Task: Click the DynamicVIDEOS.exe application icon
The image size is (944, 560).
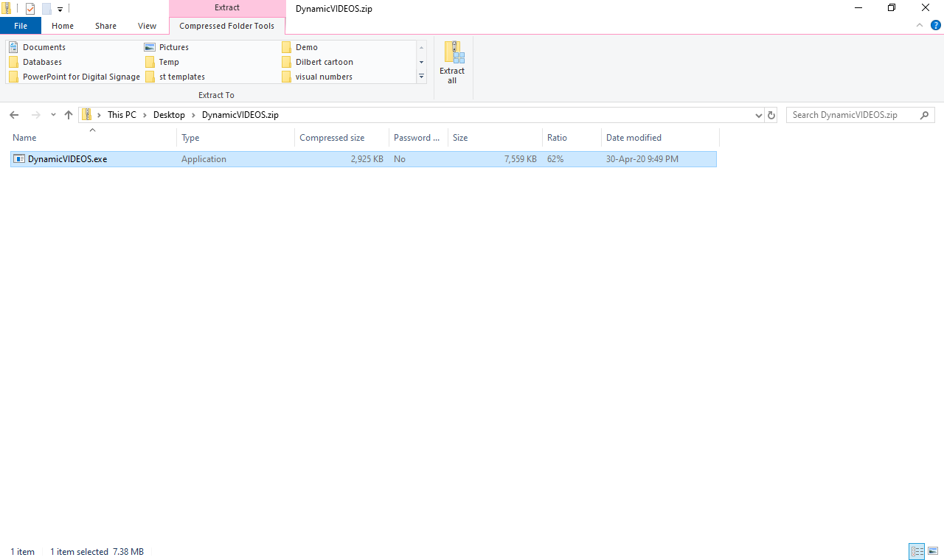Action: pos(19,159)
